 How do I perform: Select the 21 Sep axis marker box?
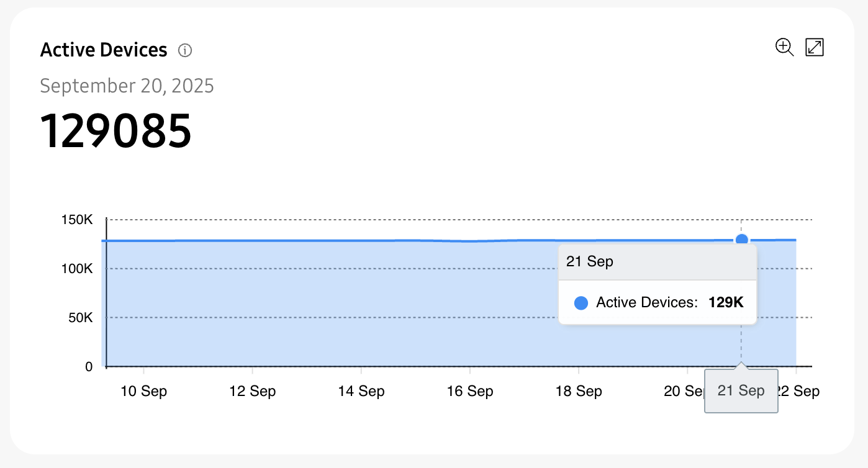click(x=741, y=390)
